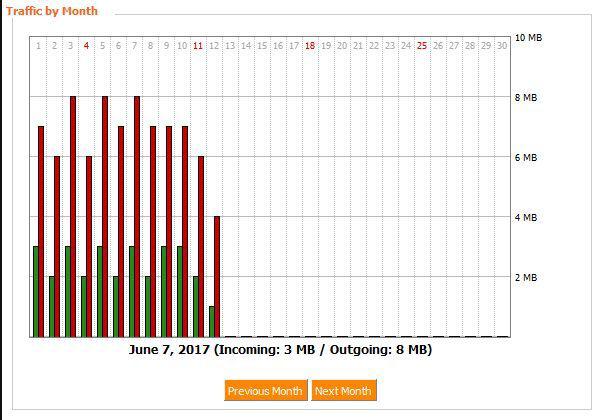Click the 10 MB axis label

tap(528, 38)
